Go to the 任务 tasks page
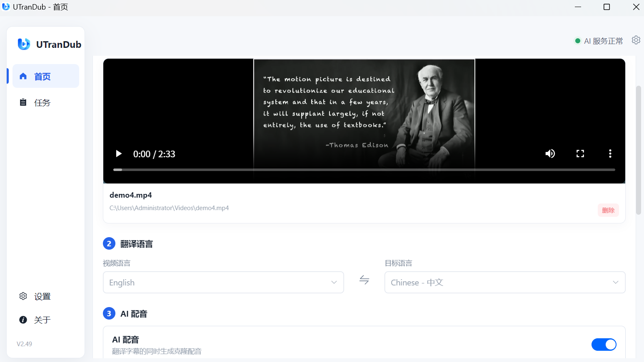The width and height of the screenshot is (644, 362). (x=46, y=102)
